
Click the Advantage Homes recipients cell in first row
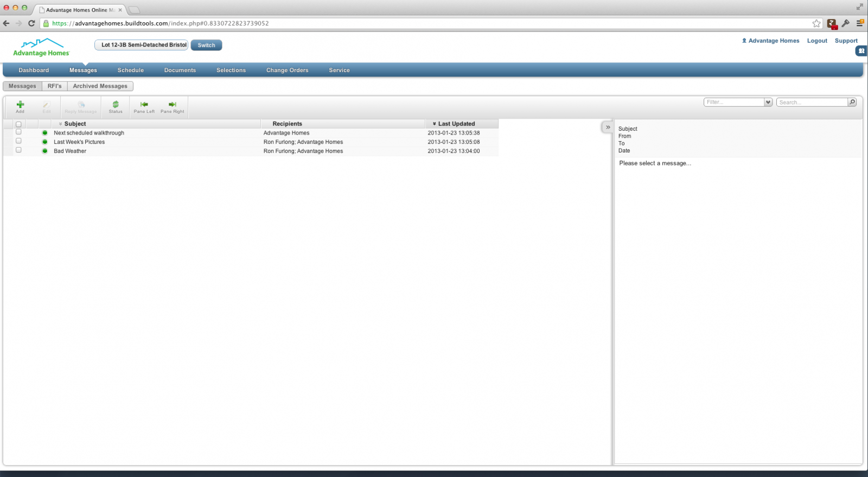[x=286, y=133]
